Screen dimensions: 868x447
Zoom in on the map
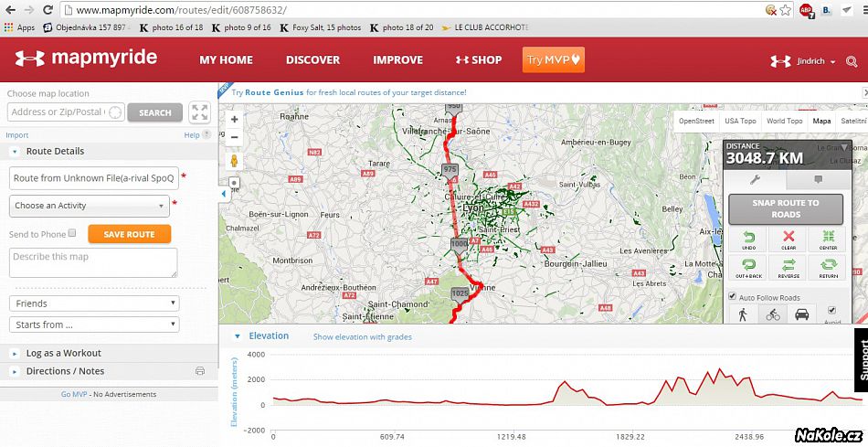[x=234, y=119]
